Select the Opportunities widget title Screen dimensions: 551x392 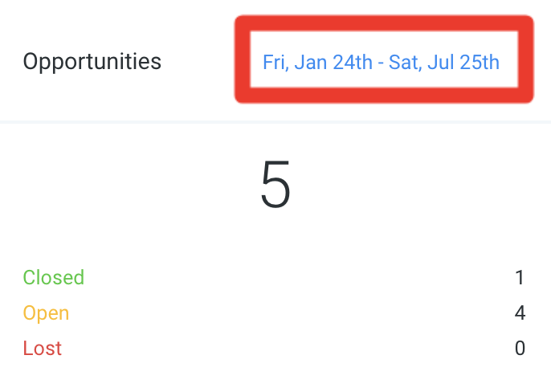pyautogui.click(x=92, y=62)
